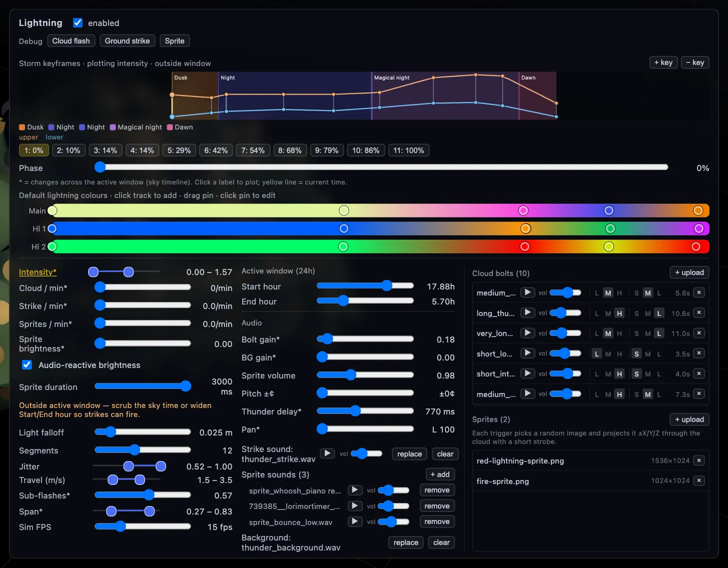Remove fire-sprite.png from sprites list

click(x=699, y=480)
